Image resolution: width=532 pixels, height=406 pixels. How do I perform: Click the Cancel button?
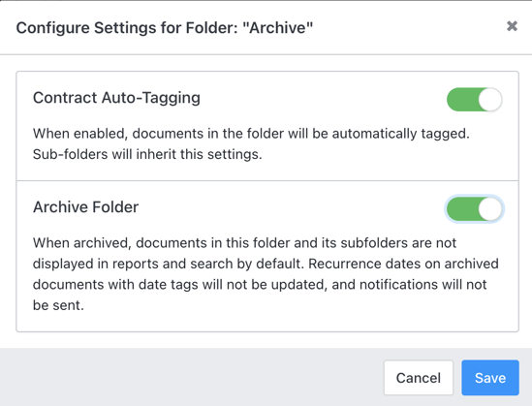click(x=419, y=378)
